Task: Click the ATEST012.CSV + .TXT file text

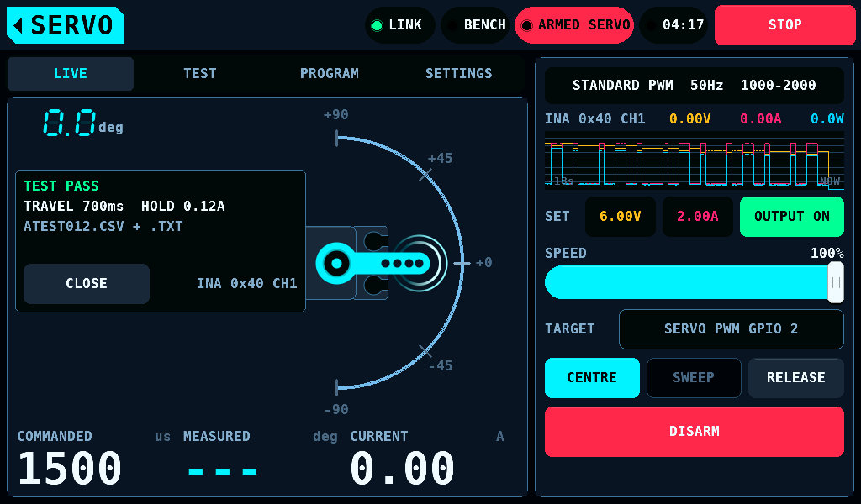Action: coord(103,227)
